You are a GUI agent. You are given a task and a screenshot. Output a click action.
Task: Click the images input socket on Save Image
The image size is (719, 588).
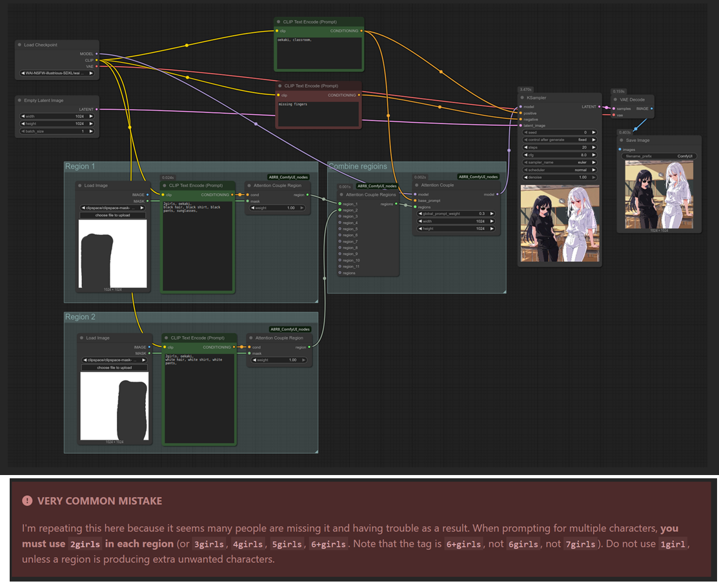(x=620, y=150)
